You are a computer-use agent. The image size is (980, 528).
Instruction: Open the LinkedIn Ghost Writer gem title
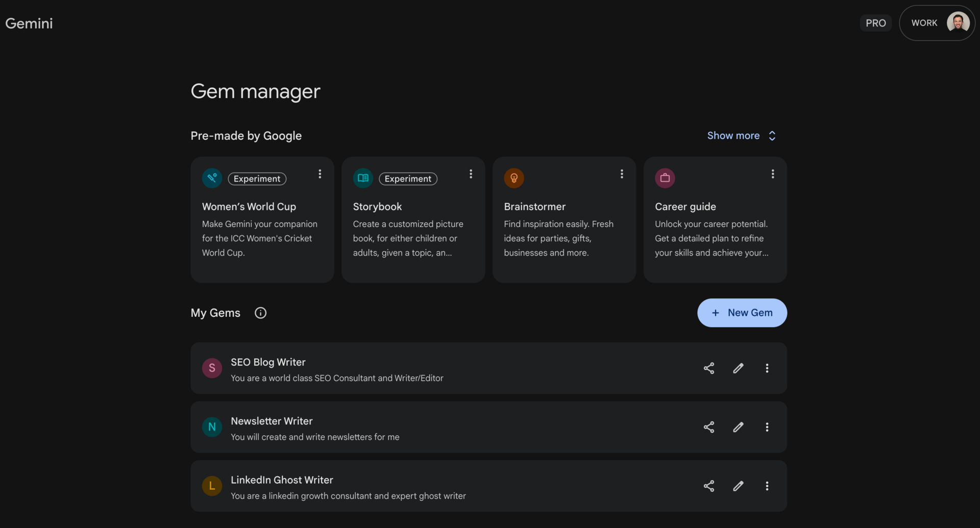[x=282, y=480]
